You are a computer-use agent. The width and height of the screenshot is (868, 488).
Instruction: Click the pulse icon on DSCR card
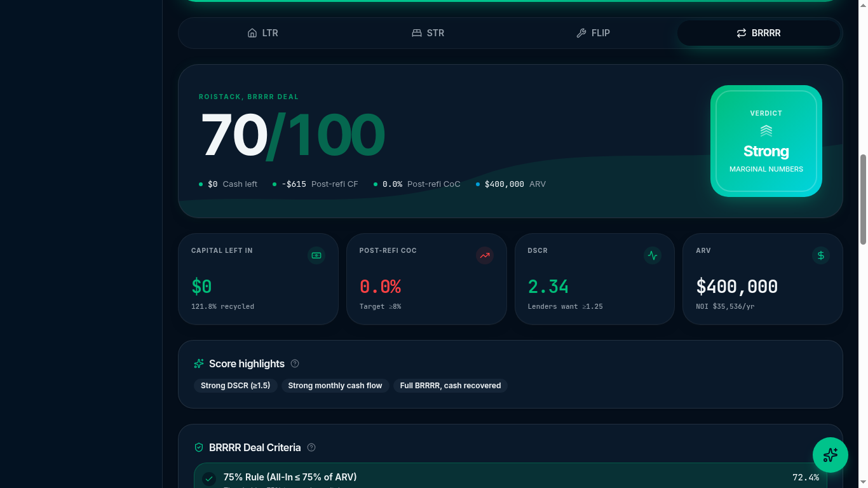pyautogui.click(x=653, y=255)
